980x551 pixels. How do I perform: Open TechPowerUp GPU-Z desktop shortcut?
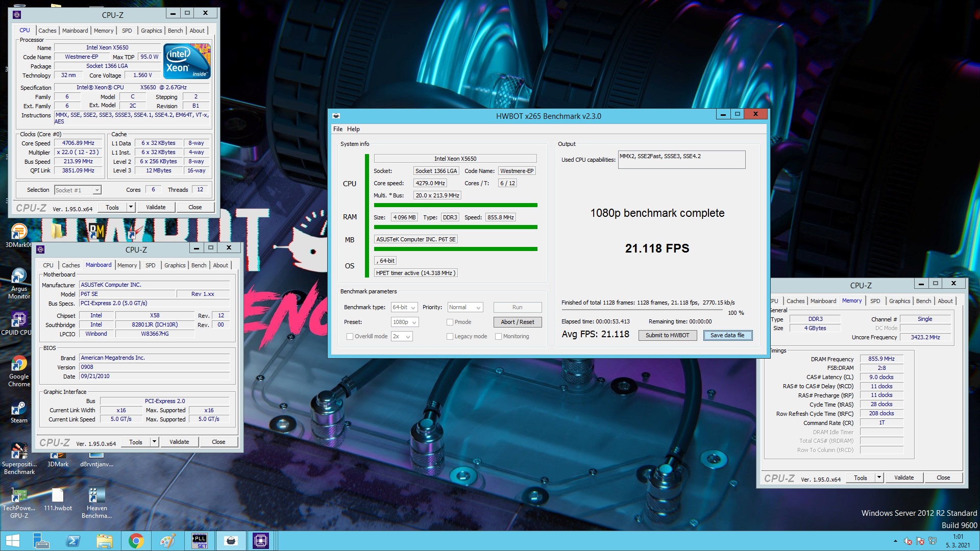pyautogui.click(x=19, y=503)
